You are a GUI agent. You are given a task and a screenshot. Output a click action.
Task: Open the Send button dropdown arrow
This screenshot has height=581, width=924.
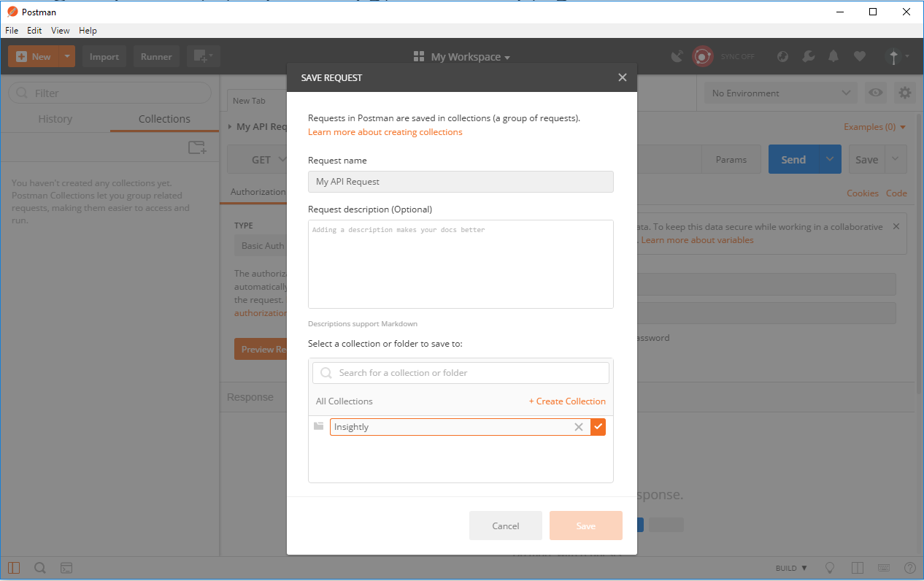[830, 159]
